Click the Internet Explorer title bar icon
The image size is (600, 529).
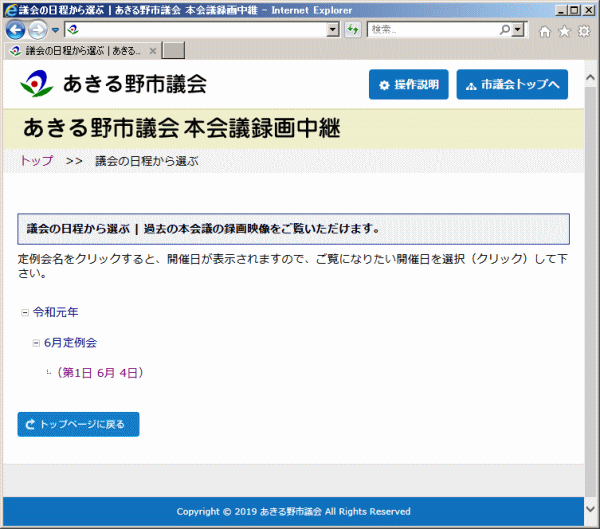11,10
